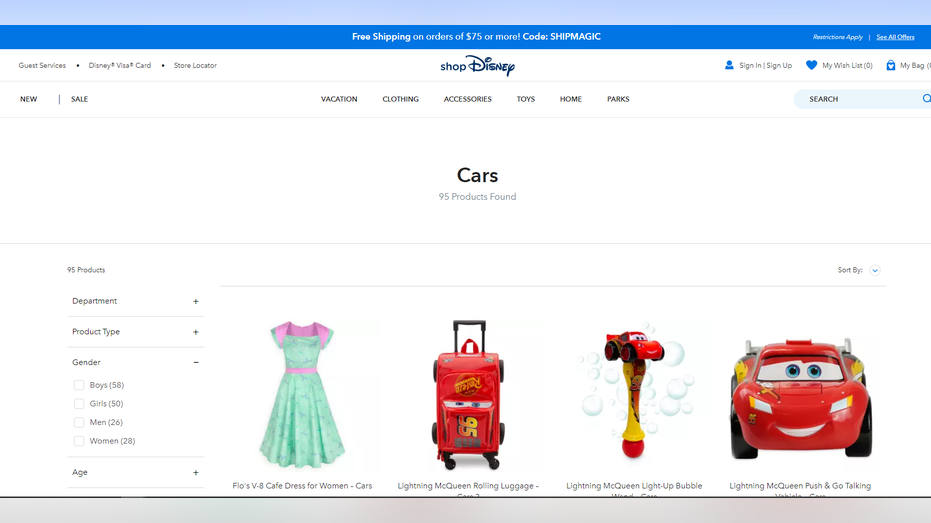Go to the New section
931x523 pixels.
pyautogui.click(x=28, y=99)
